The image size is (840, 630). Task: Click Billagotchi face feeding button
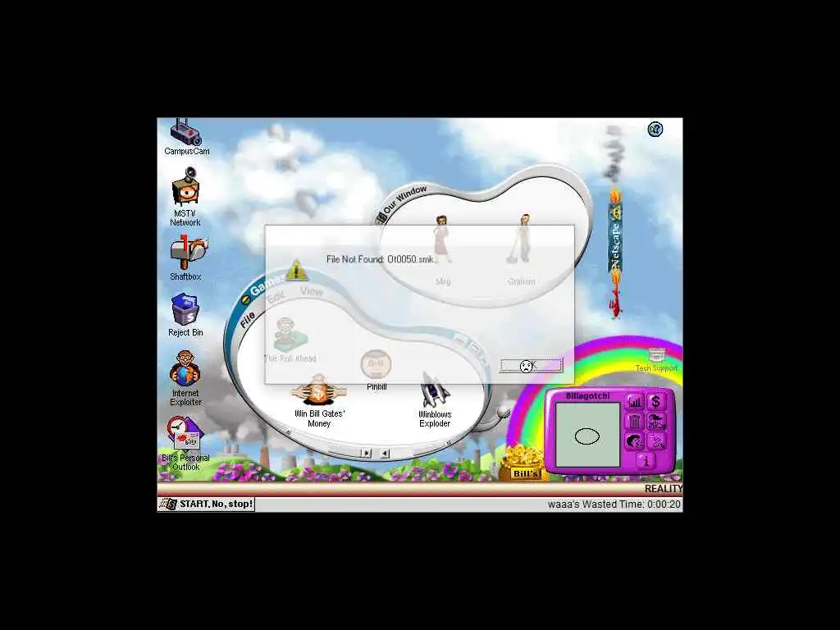pyautogui.click(x=635, y=441)
